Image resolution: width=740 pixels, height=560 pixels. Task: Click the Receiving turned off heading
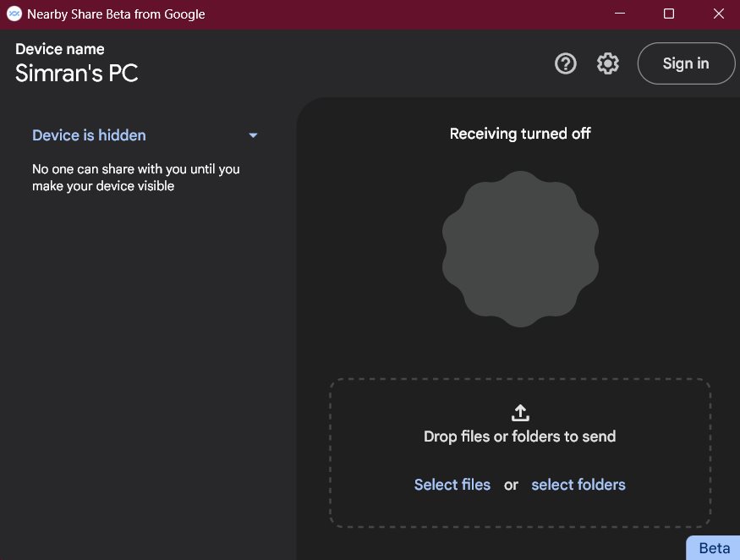pyautogui.click(x=520, y=134)
